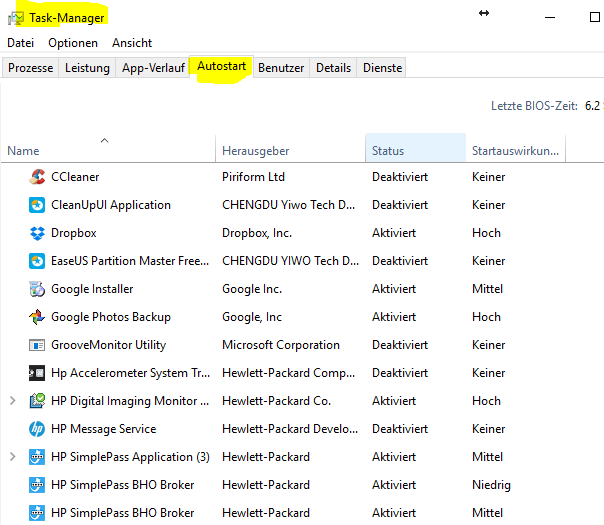The height and width of the screenshot is (525, 604).
Task: Sort by the Status column header
Action: [416, 148]
